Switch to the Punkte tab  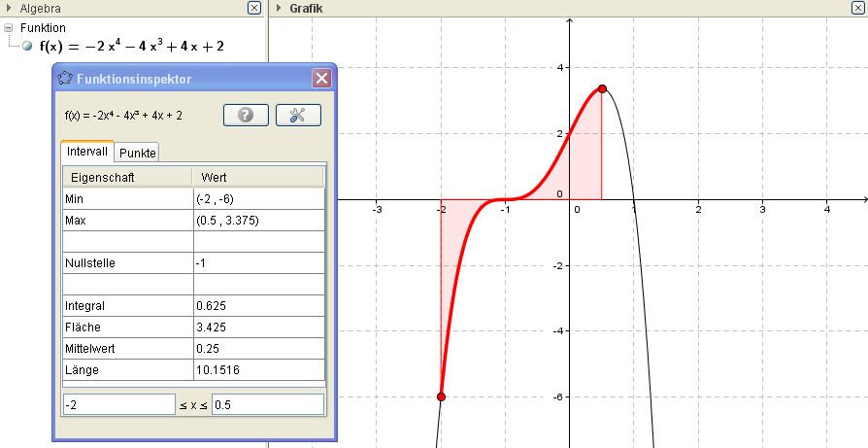click(x=138, y=153)
